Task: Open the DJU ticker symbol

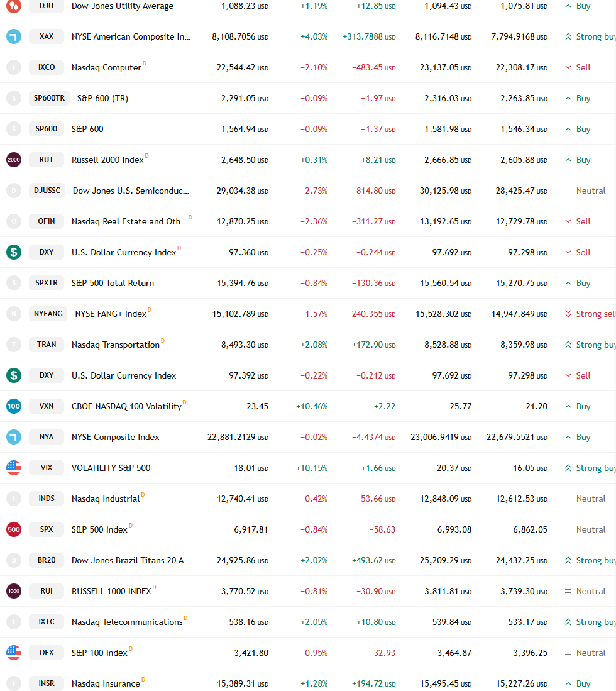Action: [x=47, y=6]
